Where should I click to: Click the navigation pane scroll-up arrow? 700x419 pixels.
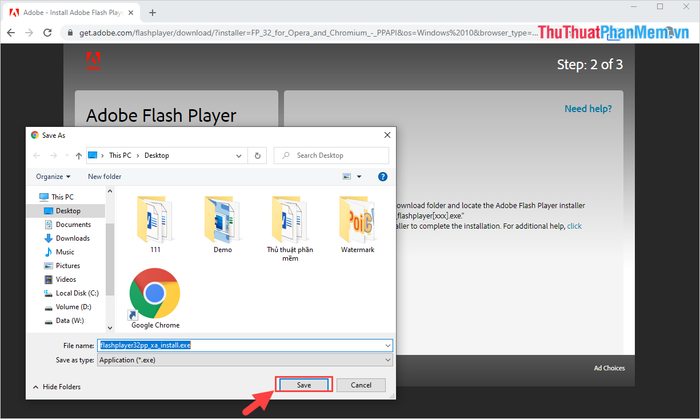coord(110,191)
